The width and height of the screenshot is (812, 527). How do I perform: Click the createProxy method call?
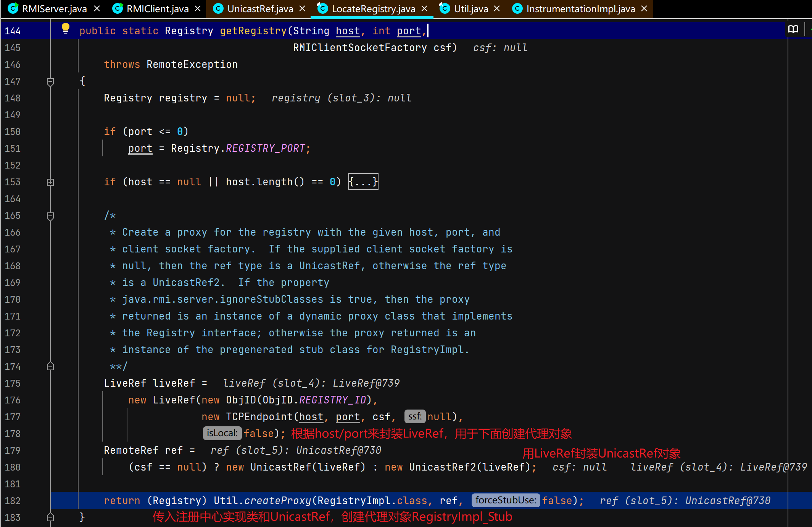coord(277,500)
